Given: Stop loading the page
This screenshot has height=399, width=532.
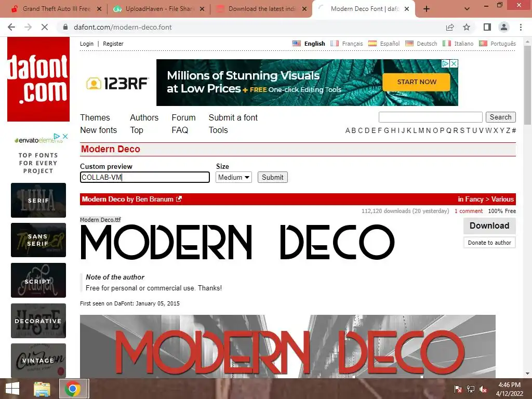Looking at the screenshot, I should (x=45, y=27).
